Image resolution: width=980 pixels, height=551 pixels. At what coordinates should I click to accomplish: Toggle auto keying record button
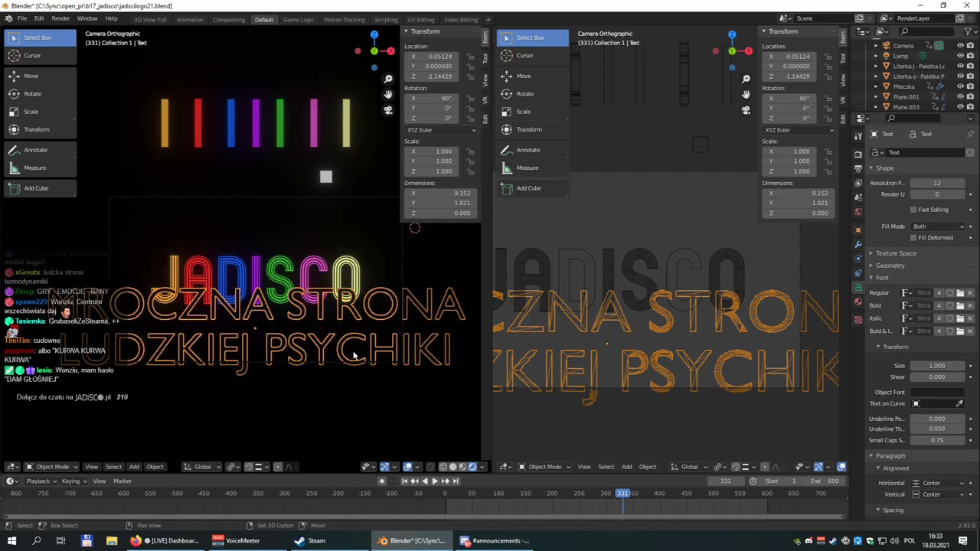pyautogui.click(x=382, y=481)
